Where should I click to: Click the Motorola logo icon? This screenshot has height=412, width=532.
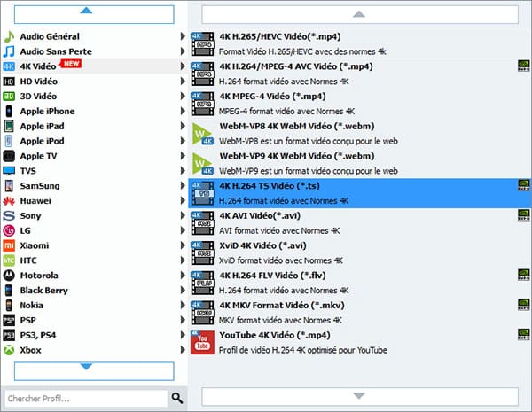[9, 276]
